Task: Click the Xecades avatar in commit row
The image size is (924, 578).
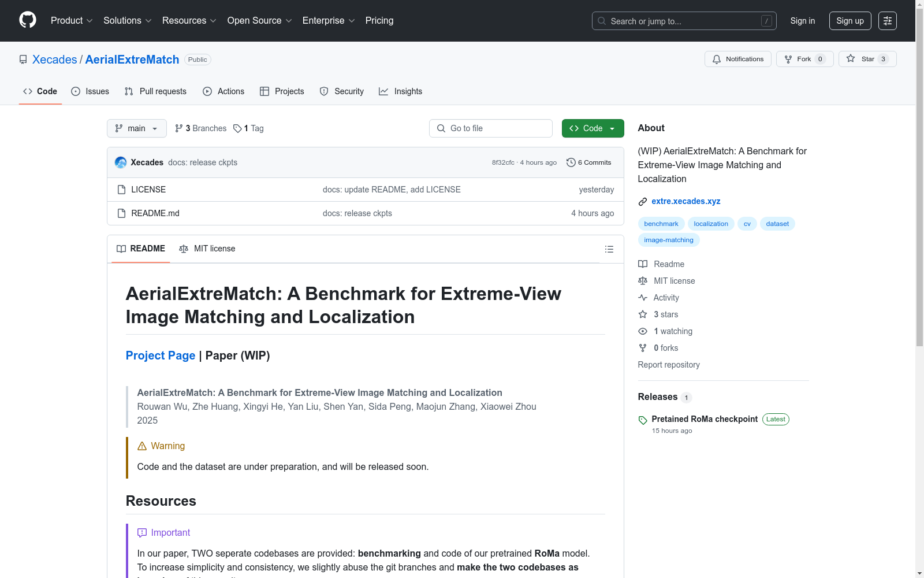Action: point(121,162)
